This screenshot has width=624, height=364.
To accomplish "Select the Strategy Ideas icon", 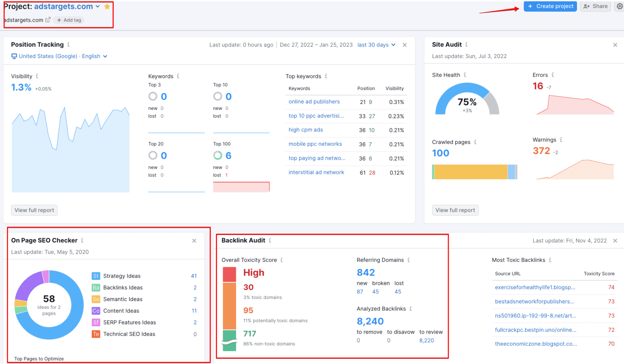I will [x=96, y=276].
